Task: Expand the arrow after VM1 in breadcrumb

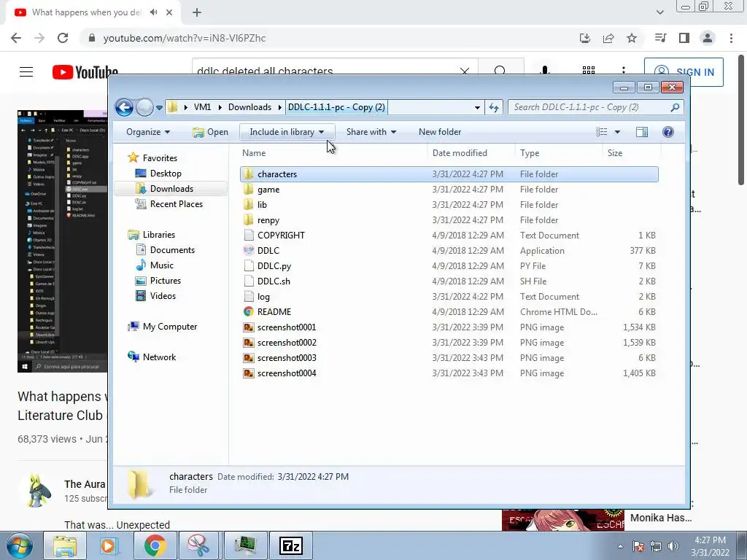Action: pyautogui.click(x=220, y=108)
